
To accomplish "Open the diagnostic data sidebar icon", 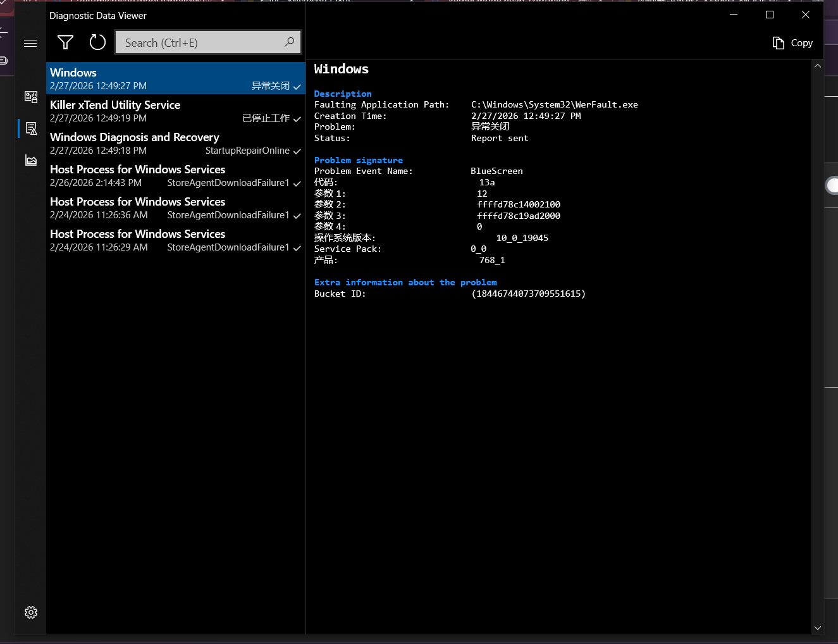I will coord(31,96).
